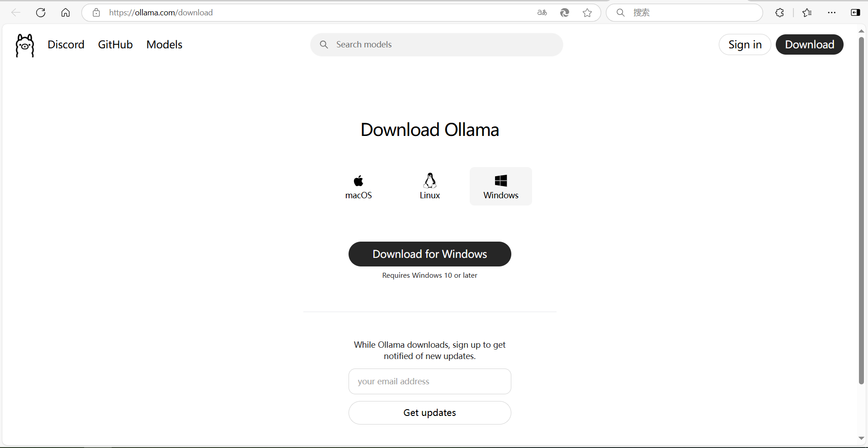This screenshot has height=448, width=868.
Task: Bookmark page with star icon
Action: pyautogui.click(x=587, y=13)
